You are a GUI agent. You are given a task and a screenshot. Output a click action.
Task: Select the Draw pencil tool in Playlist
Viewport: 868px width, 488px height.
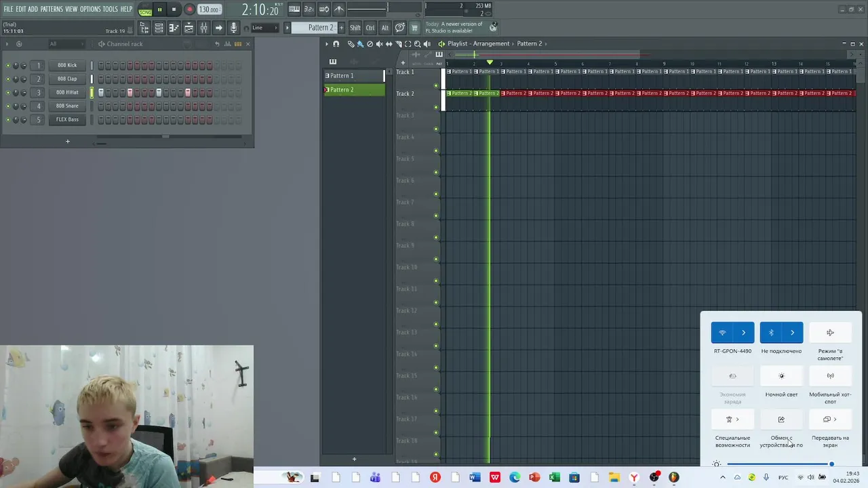[x=351, y=43]
